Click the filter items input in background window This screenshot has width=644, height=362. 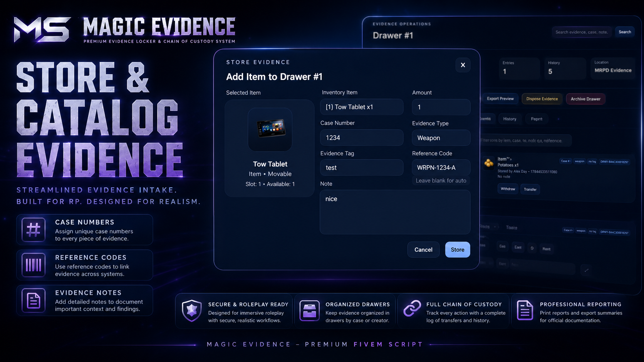pyautogui.click(x=526, y=140)
